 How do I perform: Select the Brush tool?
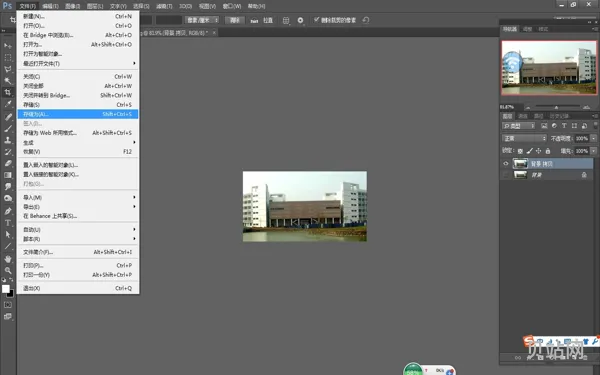click(8, 129)
